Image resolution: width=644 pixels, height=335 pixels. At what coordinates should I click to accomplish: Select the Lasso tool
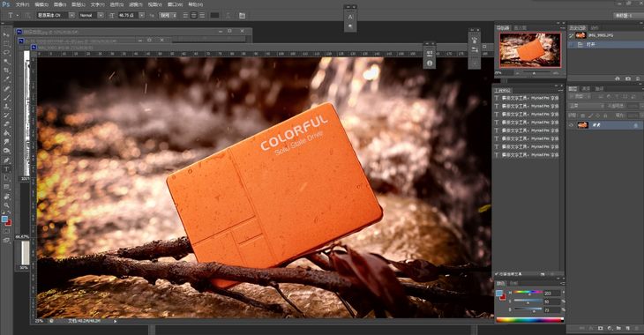pos(6,53)
